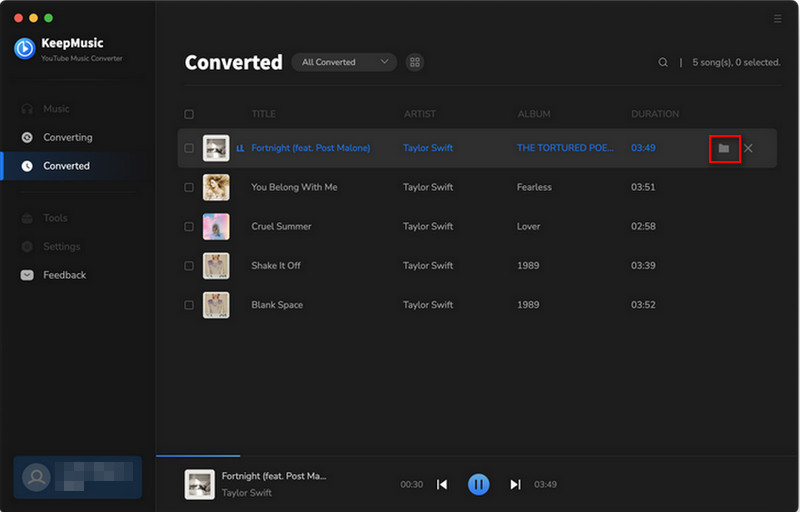Click '5 song(s), 0 selected.' status text
This screenshot has width=800, height=512.
tap(736, 62)
